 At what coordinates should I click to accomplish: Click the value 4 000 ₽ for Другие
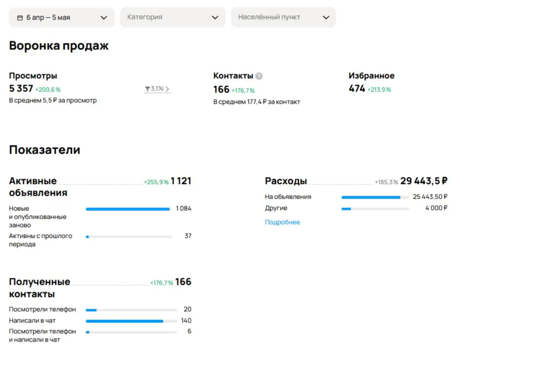pyautogui.click(x=436, y=208)
